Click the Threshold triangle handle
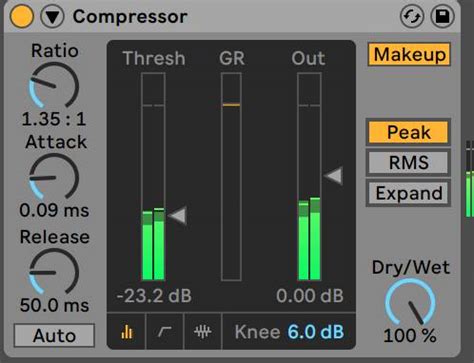This screenshot has height=363, width=474. point(178,216)
